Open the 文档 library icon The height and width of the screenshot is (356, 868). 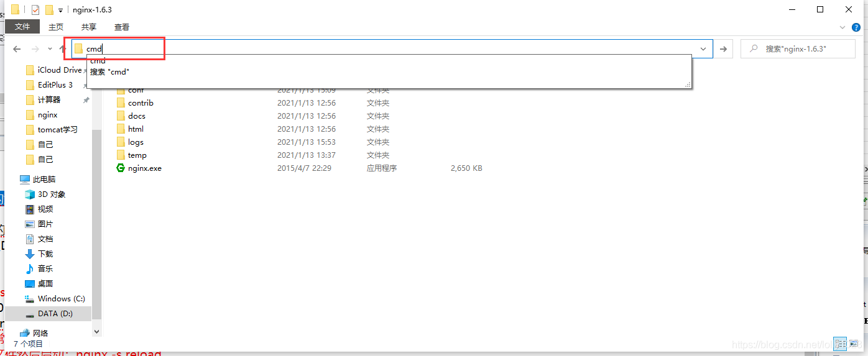click(x=30, y=239)
